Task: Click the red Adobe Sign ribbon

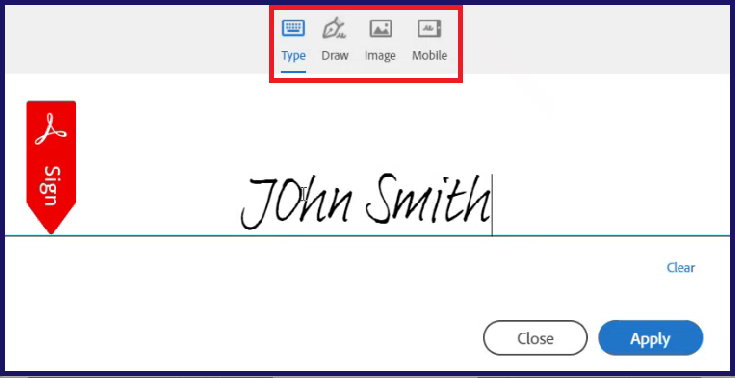Action: coord(51,166)
